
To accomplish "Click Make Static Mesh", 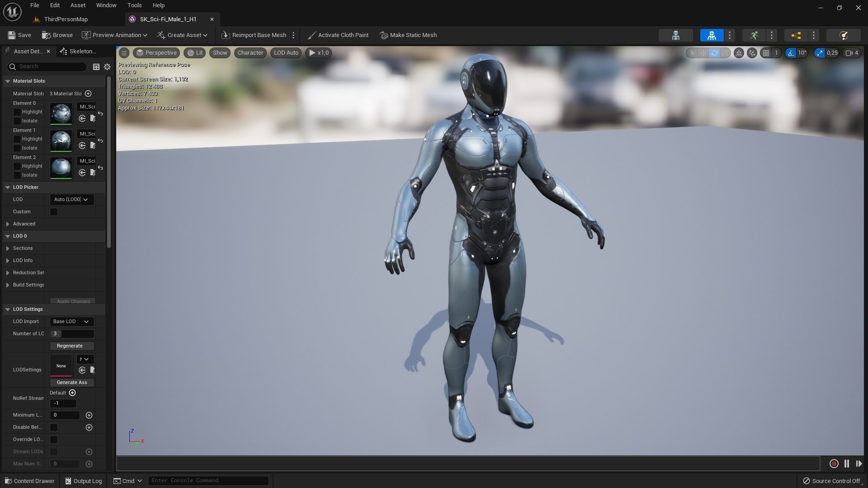I will [x=408, y=35].
